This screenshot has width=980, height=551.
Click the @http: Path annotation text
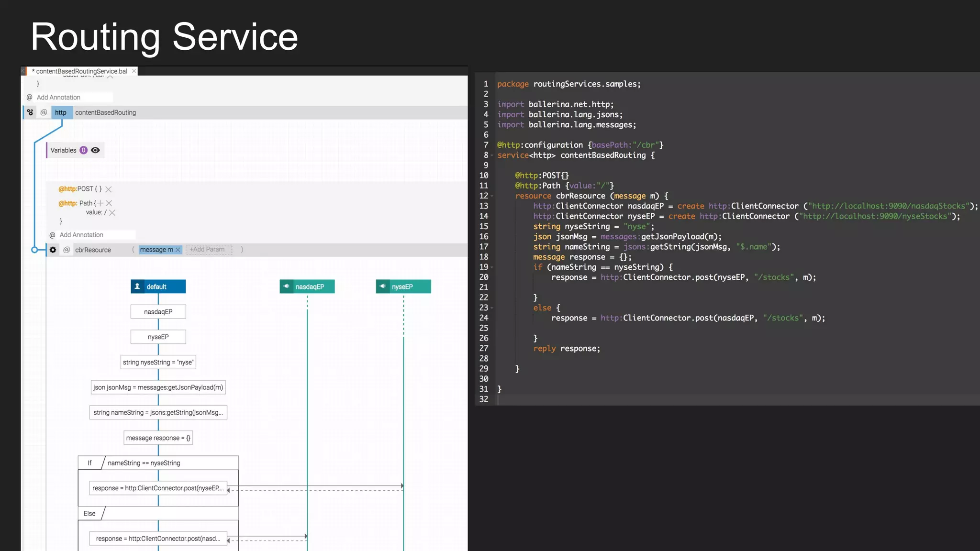[x=77, y=203]
